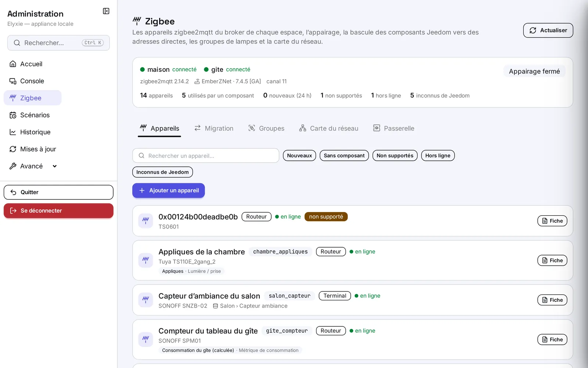This screenshot has height=368, width=588.
Task: Open Fiche for Appliques de la chambre
Action: click(552, 261)
